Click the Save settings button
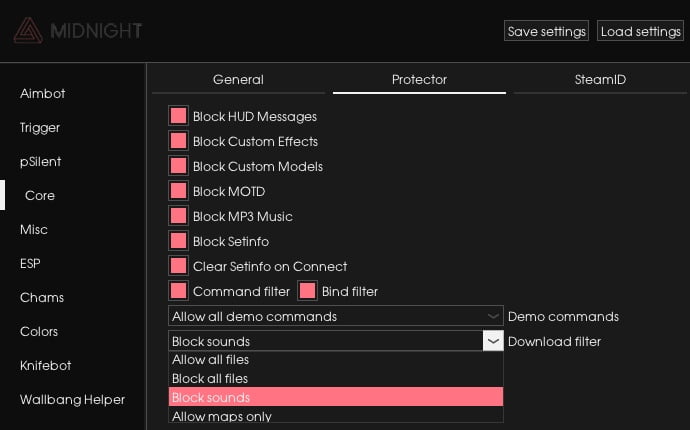 546,31
